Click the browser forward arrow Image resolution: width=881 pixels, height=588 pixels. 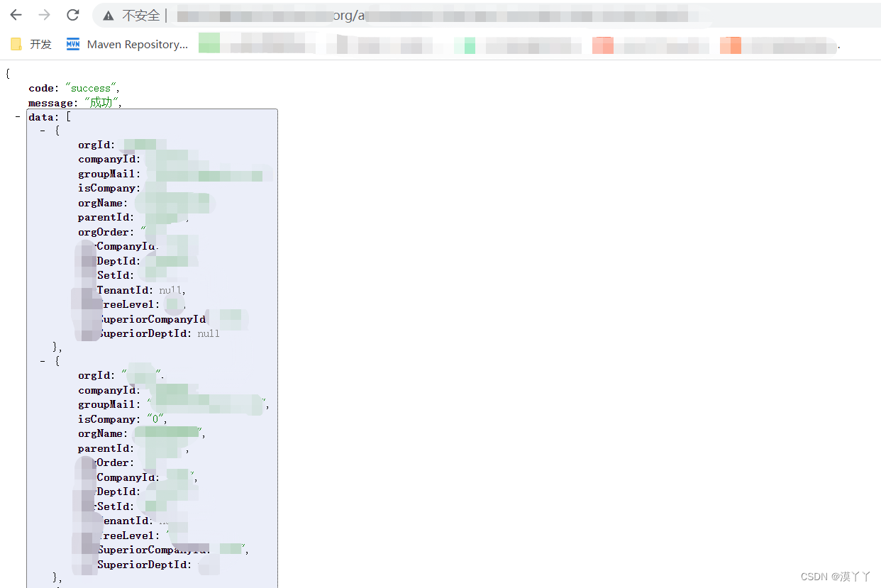(x=44, y=15)
